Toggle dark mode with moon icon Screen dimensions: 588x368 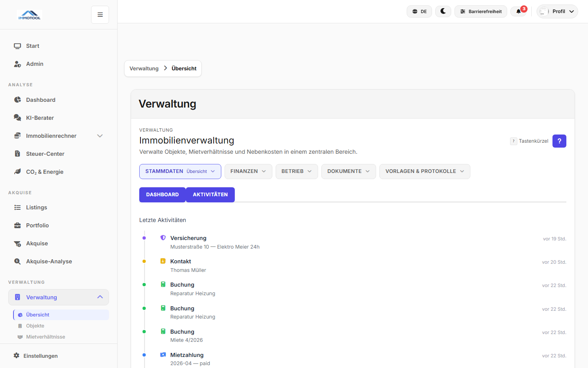point(443,11)
